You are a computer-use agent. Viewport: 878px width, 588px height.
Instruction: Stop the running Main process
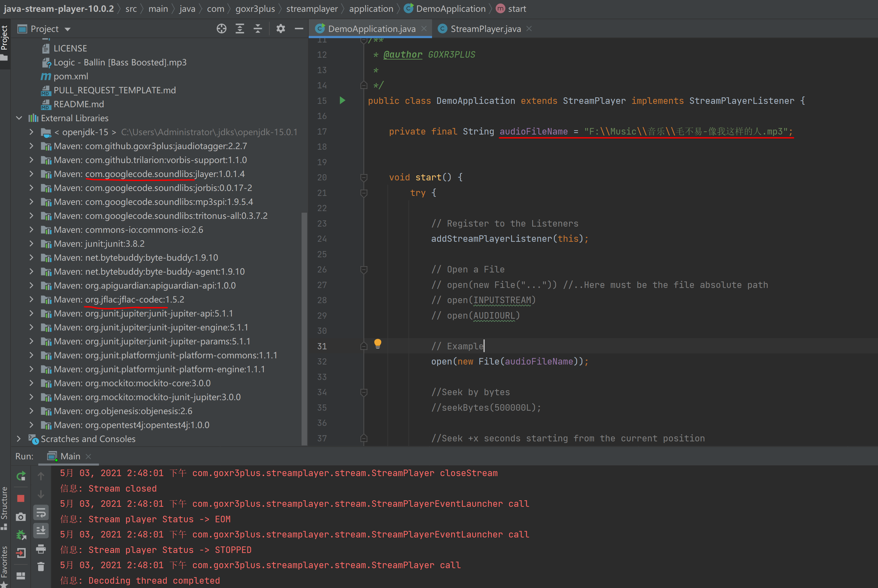[21, 498]
